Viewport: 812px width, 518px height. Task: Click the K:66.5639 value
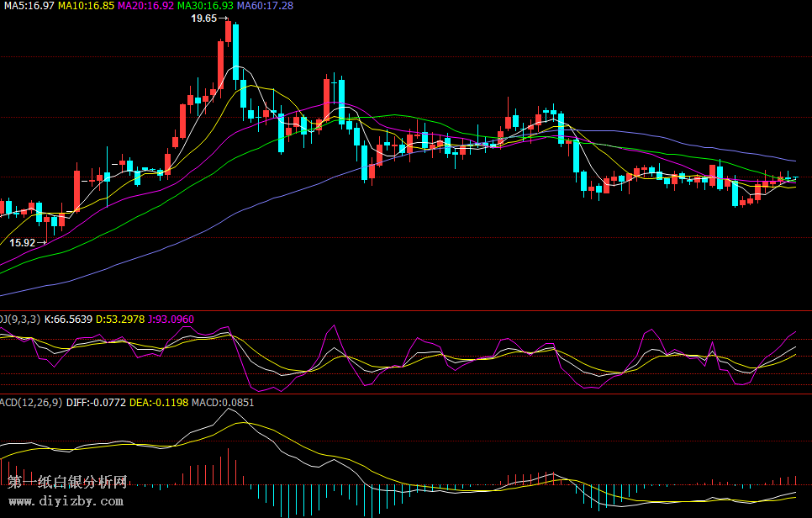click(67, 320)
